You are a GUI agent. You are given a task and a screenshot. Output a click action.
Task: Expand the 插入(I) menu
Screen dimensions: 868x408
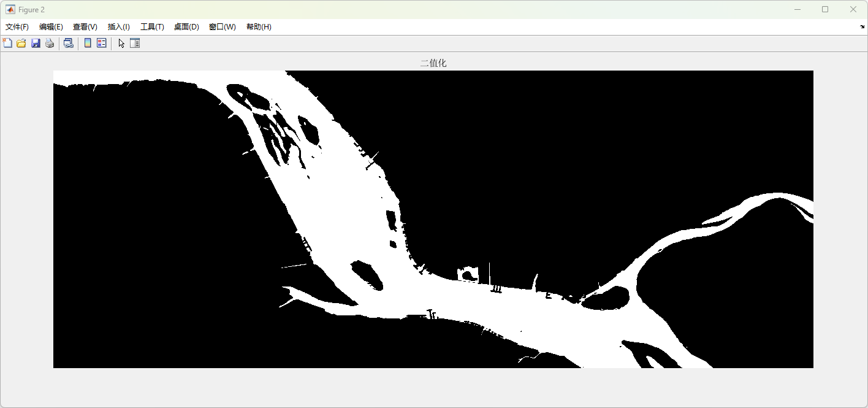click(x=119, y=27)
